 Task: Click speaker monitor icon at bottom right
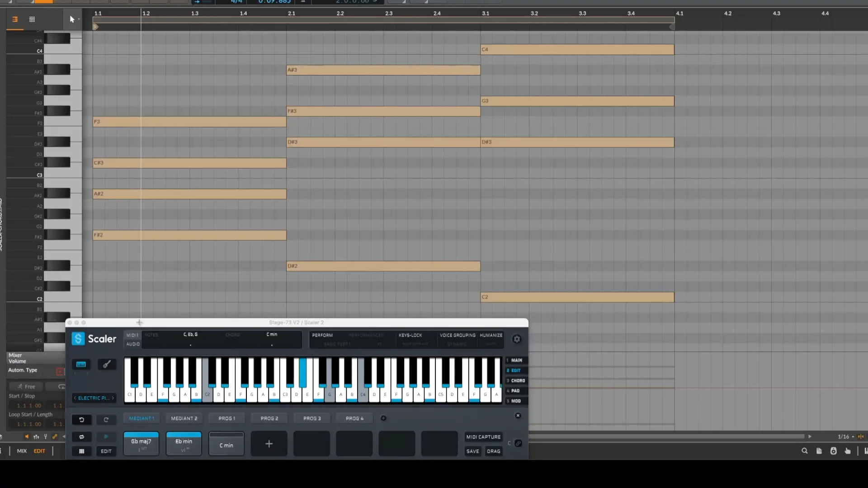point(834,451)
